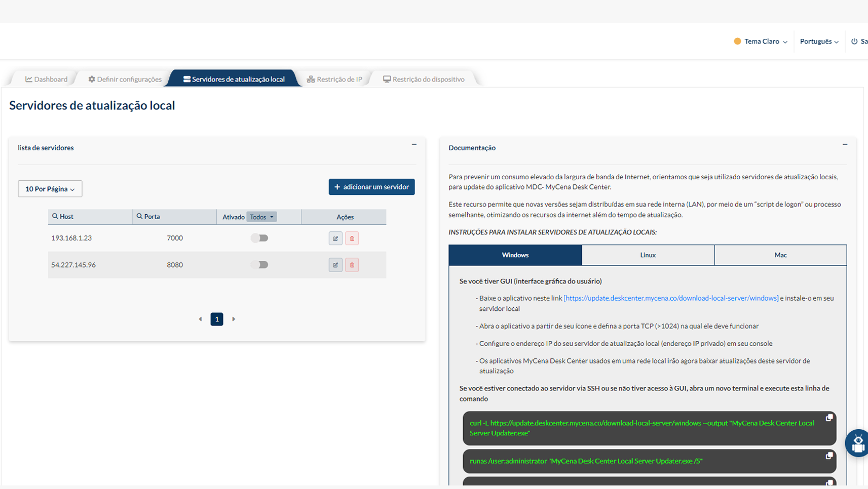Open the Ativado Todos filter dropdown
The image size is (868, 489).
pos(261,217)
